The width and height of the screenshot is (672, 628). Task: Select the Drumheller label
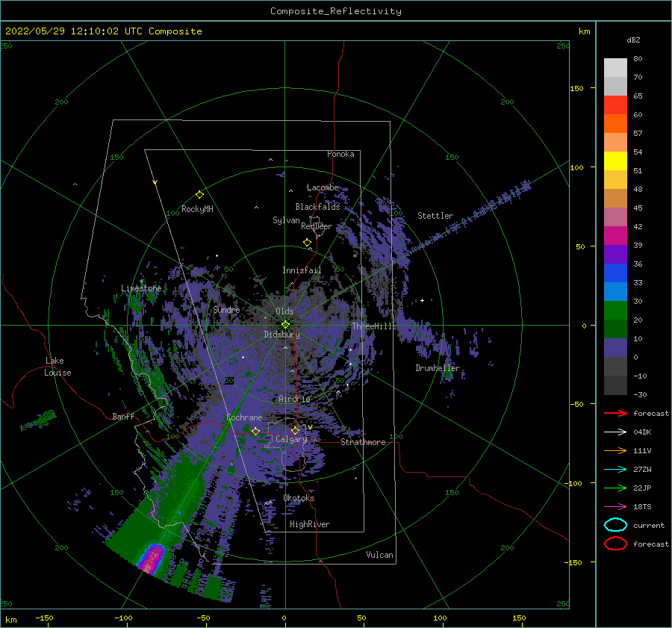click(x=438, y=368)
